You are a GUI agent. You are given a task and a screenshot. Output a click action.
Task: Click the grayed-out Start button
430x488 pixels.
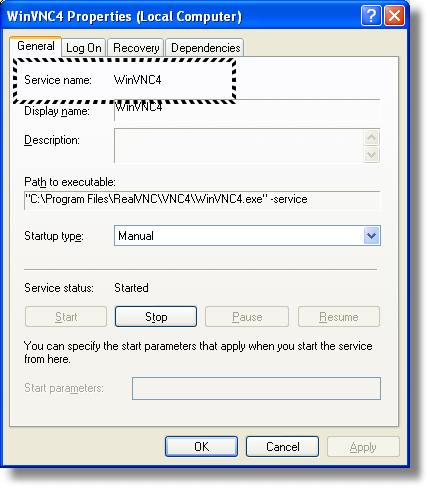pos(66,317)
